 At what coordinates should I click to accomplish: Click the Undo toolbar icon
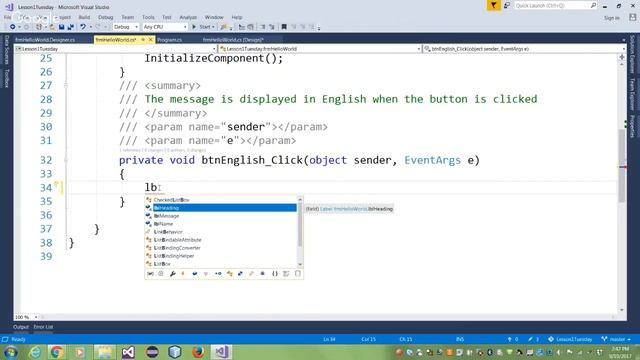[x=83, y=27]
